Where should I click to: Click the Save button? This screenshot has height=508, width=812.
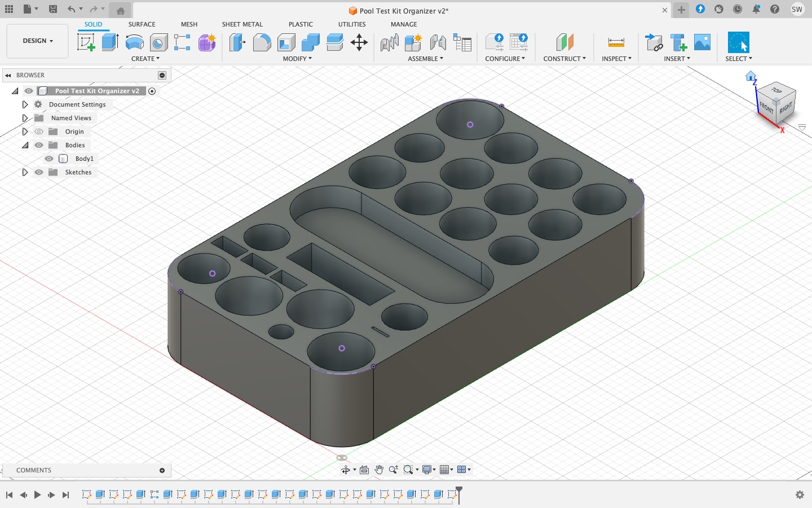click(53, 9)
